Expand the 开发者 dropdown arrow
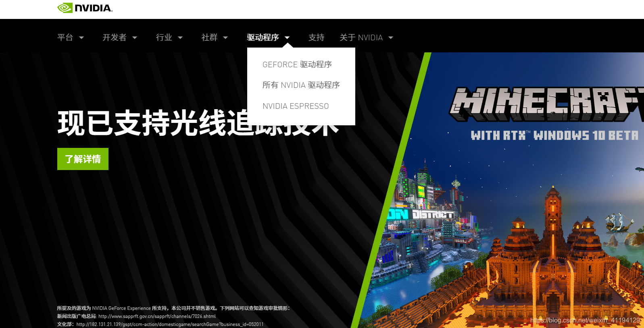This screenshot has width=644, height=328. click(135, 37)
